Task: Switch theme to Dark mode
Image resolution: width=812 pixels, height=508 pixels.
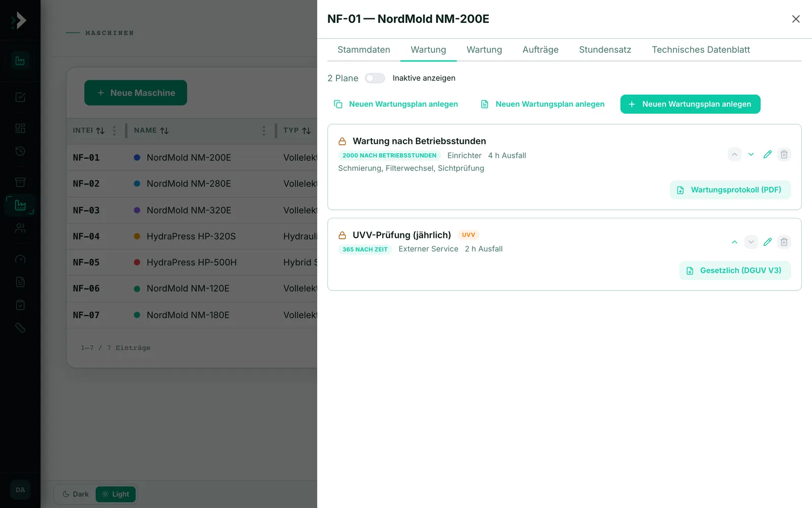Action: tap(75, 494)
